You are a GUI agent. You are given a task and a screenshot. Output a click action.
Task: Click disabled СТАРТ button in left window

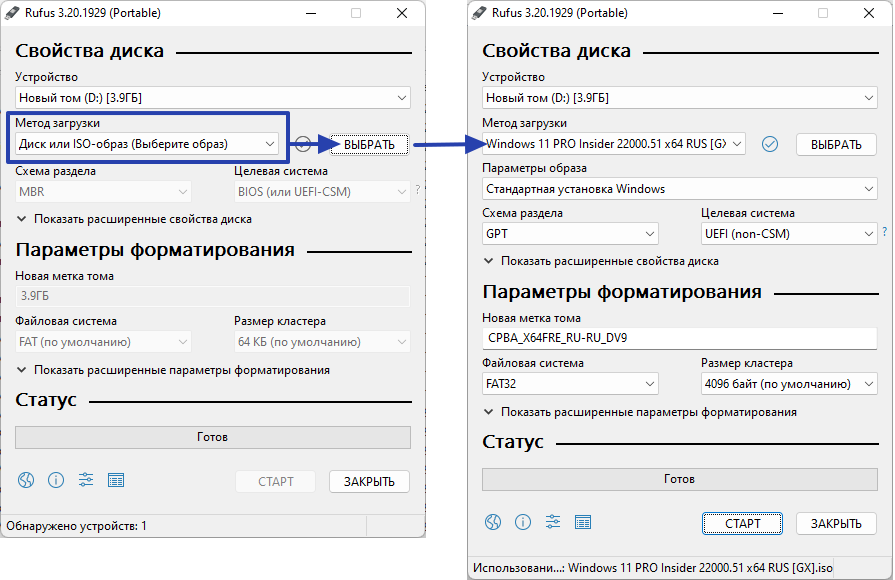click(x=276, y=482)
